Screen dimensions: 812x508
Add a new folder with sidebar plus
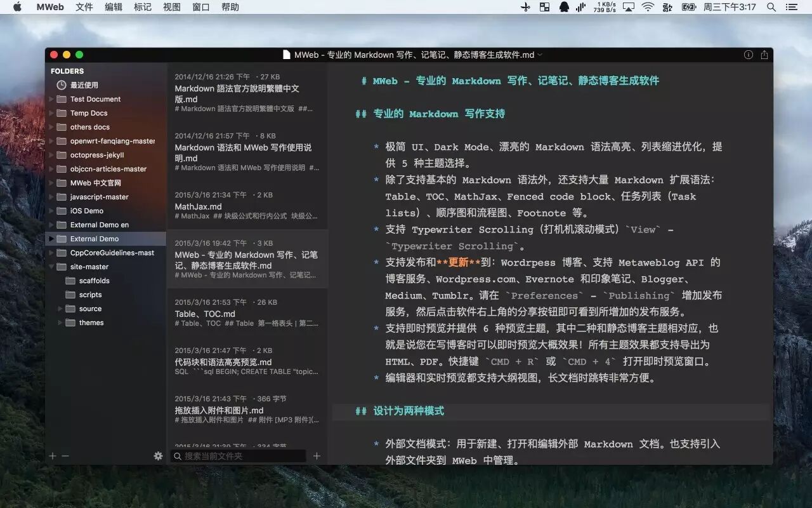click(53, 456)
